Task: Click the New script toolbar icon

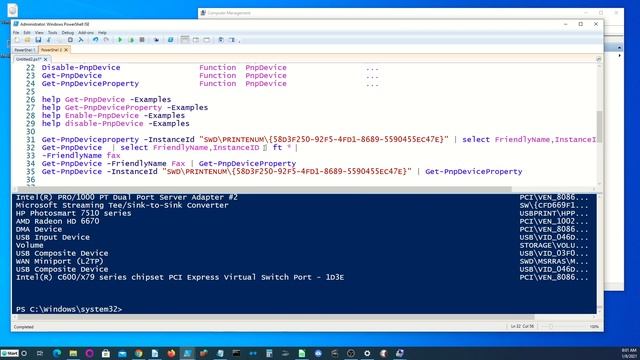Action: click(x=17, y=40)
